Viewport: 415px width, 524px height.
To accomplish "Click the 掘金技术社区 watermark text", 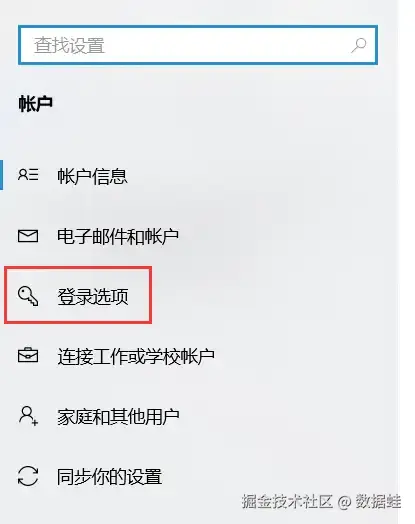I will (287, 501).
